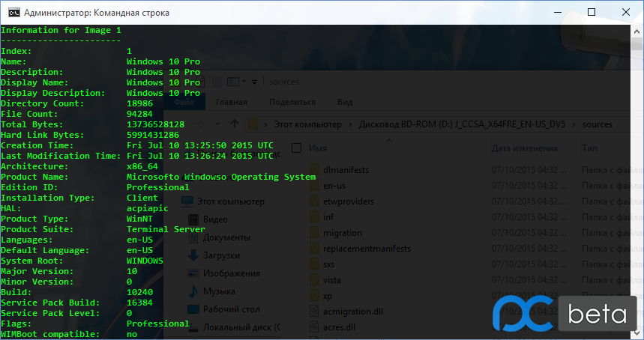The width and height of the screenshot is (644, 340).
Task: Open the Видео library icon in sidebar
Action: (193, 219)
